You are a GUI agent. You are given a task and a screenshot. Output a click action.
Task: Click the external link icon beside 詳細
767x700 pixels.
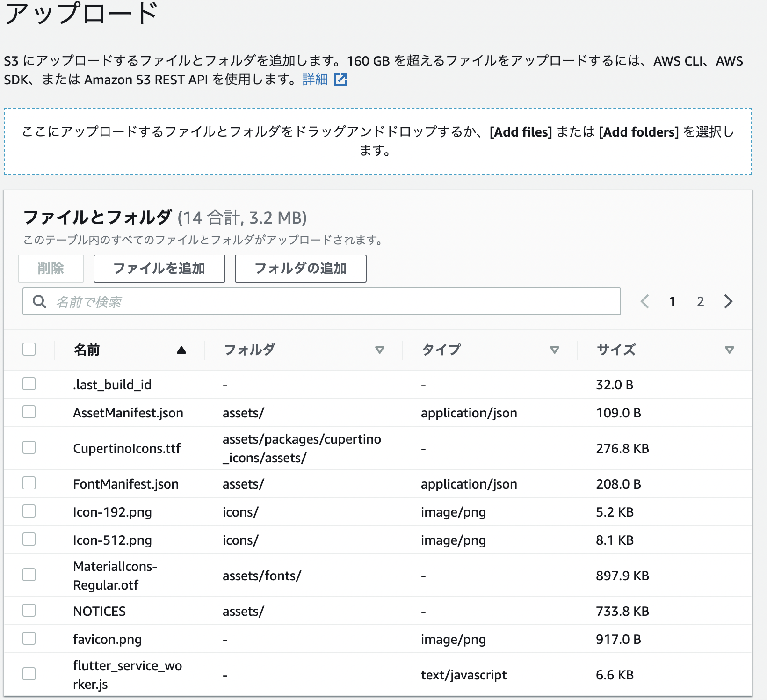coord(341,80)
